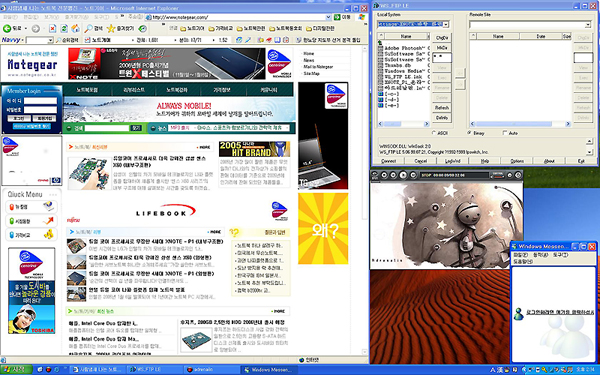Click the Connect button in WS_FTP
600x375 pixels.
pyautogui.click(x=388, y=161)
